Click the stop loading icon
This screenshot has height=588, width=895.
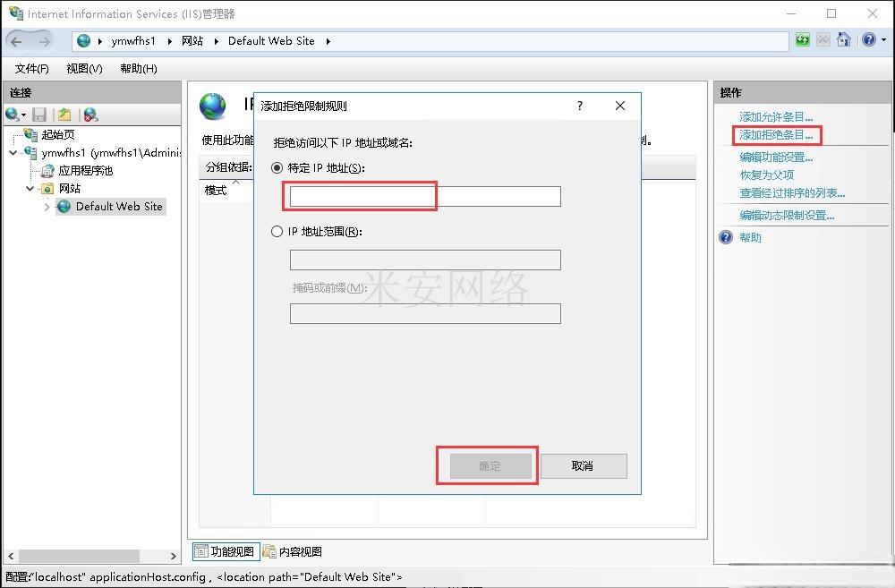pos(823,40)
